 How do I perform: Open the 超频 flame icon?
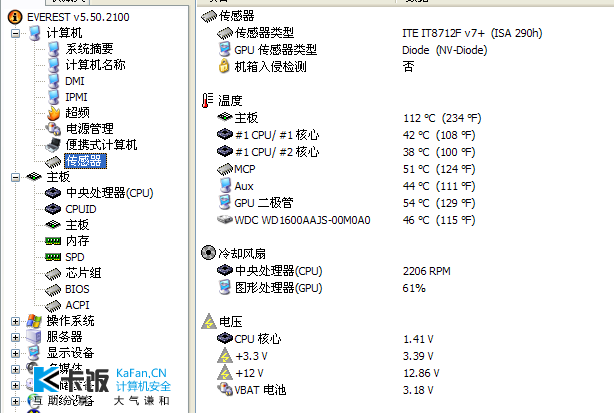coord(54,113)
